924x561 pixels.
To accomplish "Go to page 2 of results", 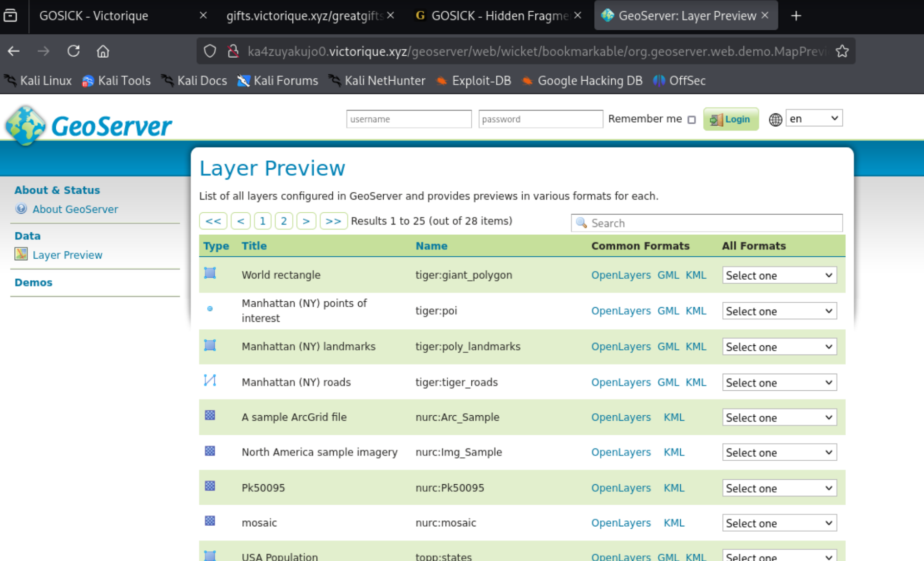I will (284, 221).
